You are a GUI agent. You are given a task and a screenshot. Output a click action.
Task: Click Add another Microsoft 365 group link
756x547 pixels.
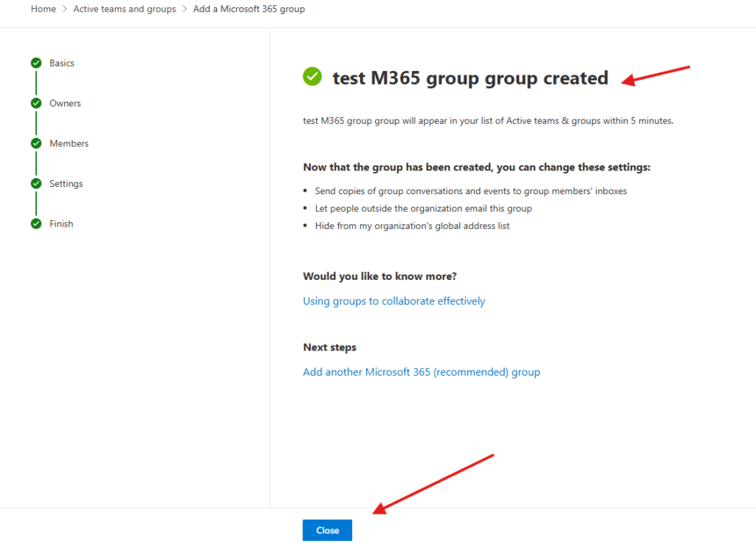tap(421, 372)
